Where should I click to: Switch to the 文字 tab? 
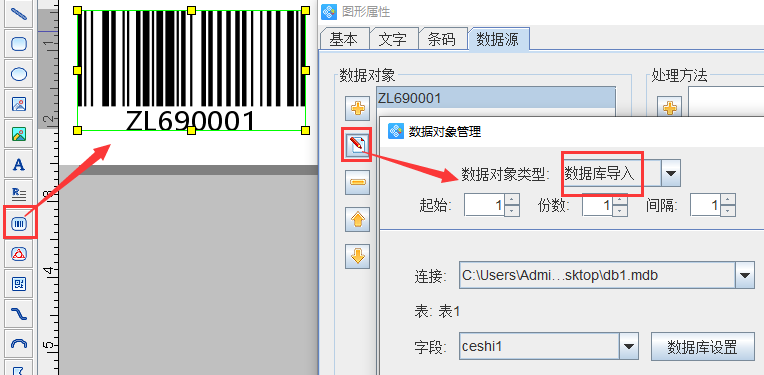click(393, 39)
